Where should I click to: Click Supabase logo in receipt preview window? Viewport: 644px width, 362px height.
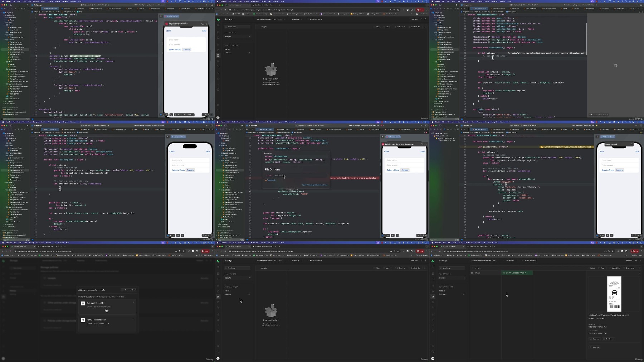point(433,261)
